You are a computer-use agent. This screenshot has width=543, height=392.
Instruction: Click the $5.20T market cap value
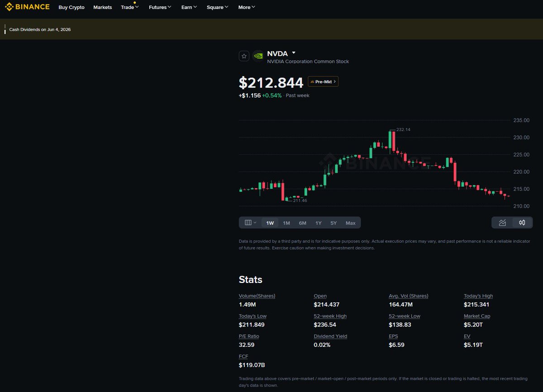coord(473,325)
